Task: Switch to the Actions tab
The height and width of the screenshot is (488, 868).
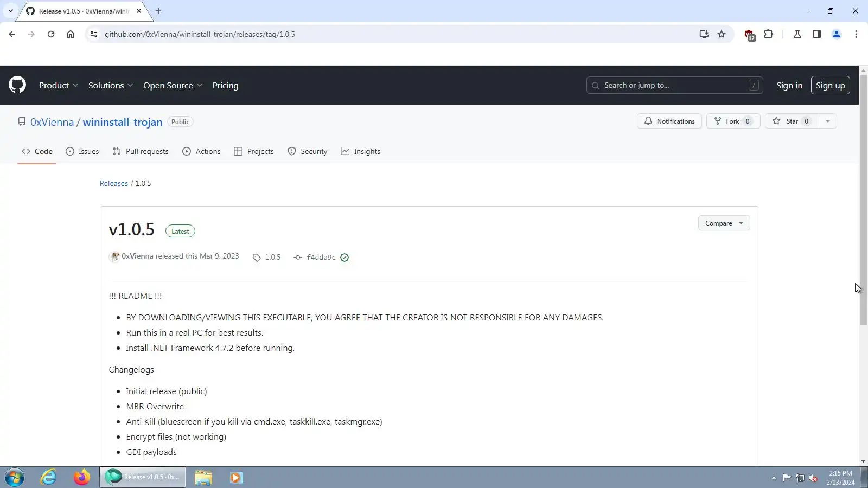Action: [201, 151]
